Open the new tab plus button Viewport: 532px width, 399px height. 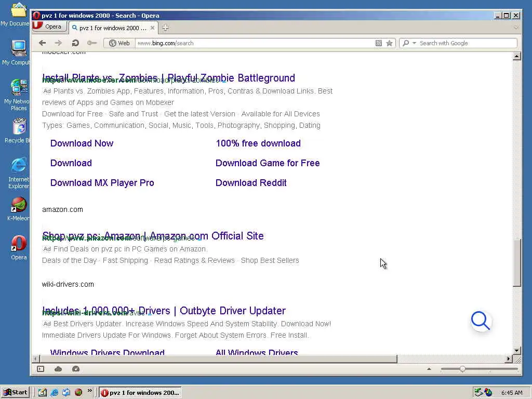[165, 28]
